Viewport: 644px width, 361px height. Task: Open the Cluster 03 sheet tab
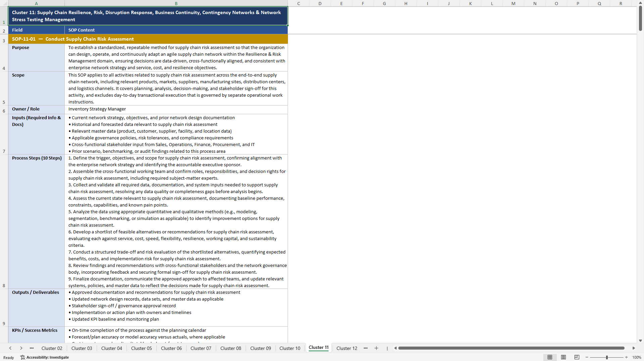(x=82, y=348)
